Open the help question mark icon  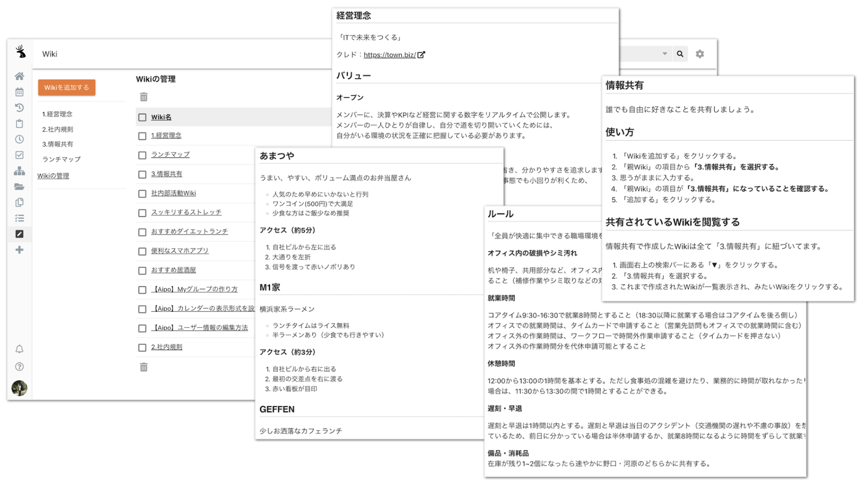pos(19,366)
